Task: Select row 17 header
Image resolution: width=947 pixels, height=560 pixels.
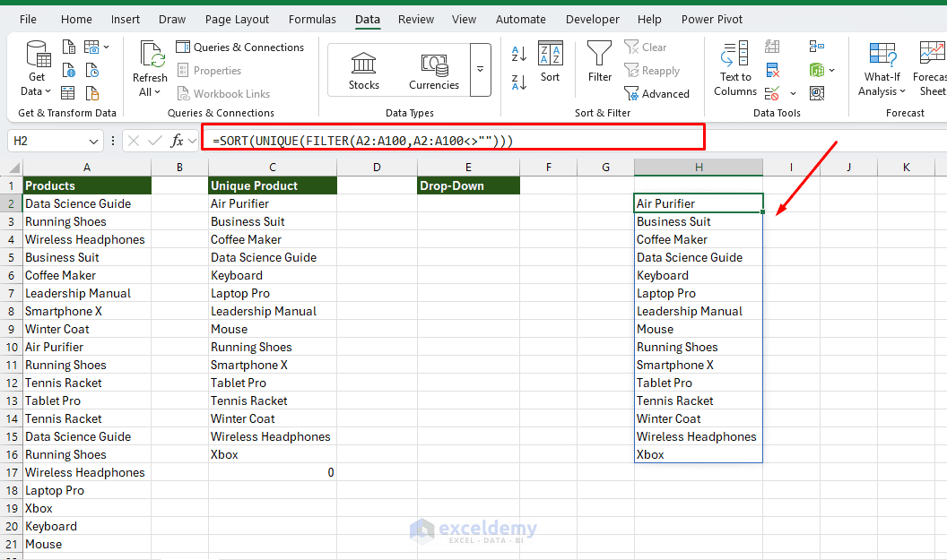Action: pos(12,472)
